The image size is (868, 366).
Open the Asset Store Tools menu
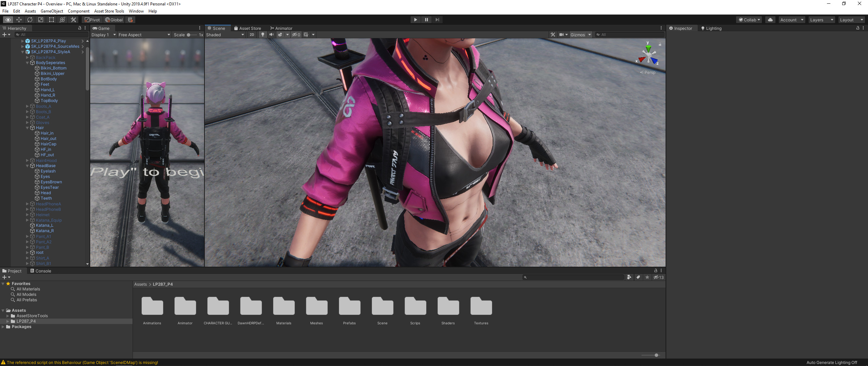point(109,11)
